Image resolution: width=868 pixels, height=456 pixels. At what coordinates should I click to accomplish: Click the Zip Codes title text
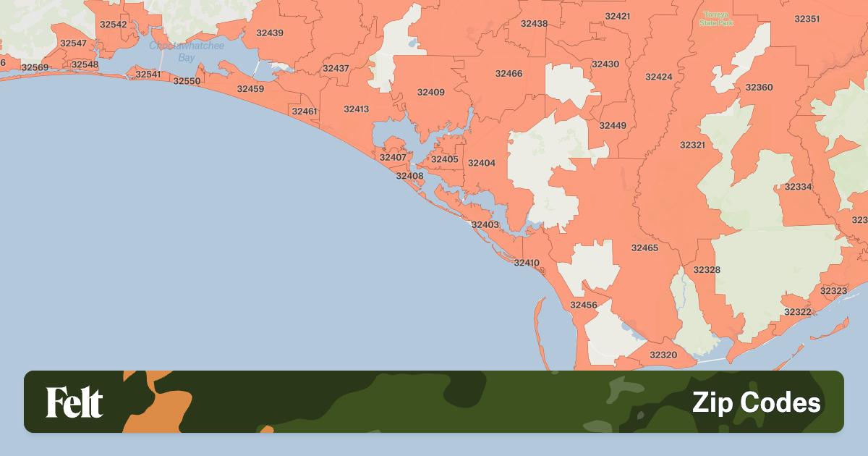756,402
